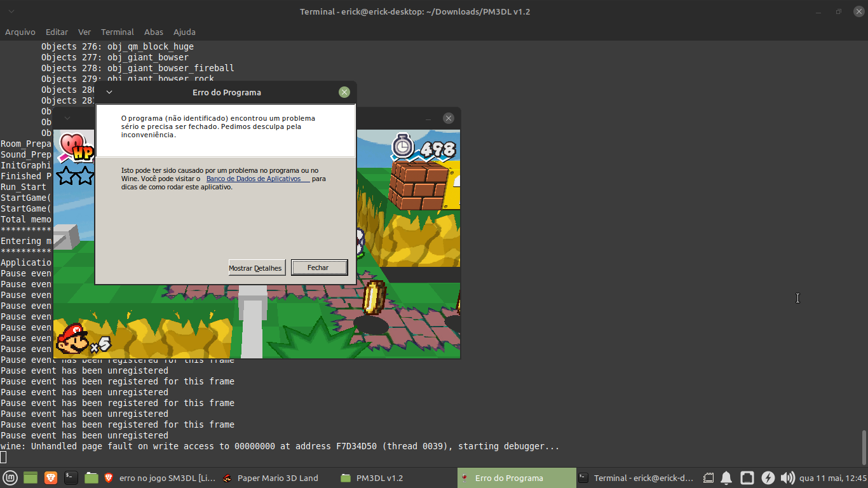868x488 pixels.
Task: Click the Terminal window vertical scrollbar
Action: (864, 447)
